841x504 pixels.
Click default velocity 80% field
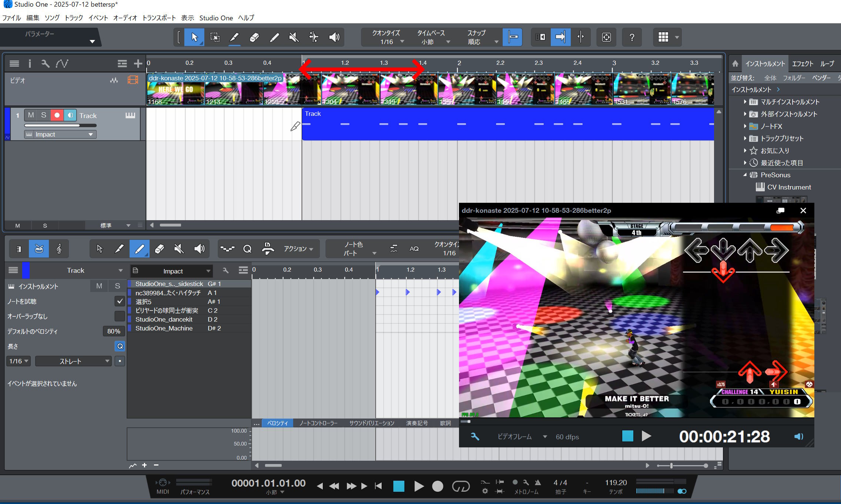tap(114, 331)
